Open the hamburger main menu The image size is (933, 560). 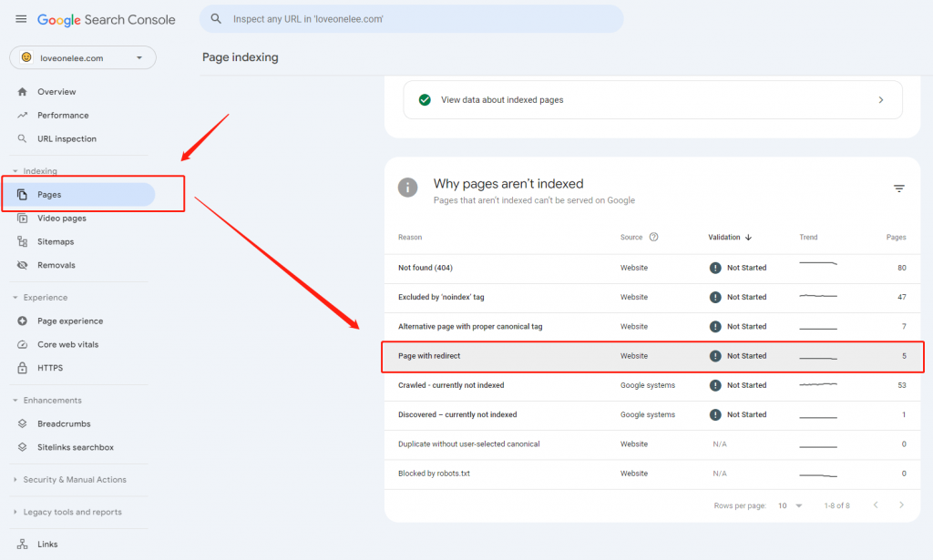pos(21,19)
